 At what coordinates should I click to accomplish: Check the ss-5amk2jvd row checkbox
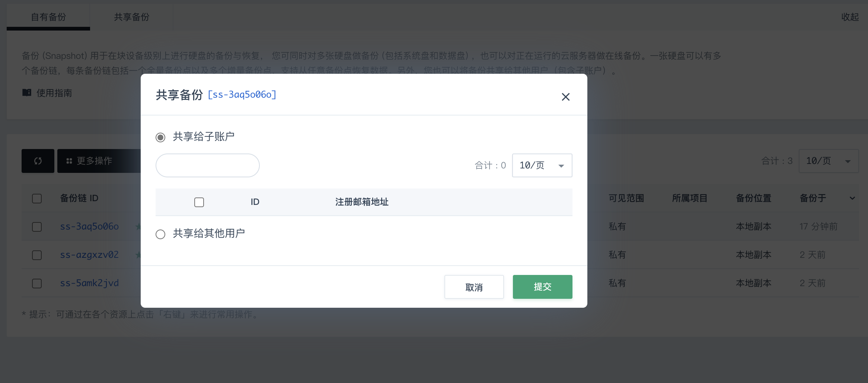36,283
